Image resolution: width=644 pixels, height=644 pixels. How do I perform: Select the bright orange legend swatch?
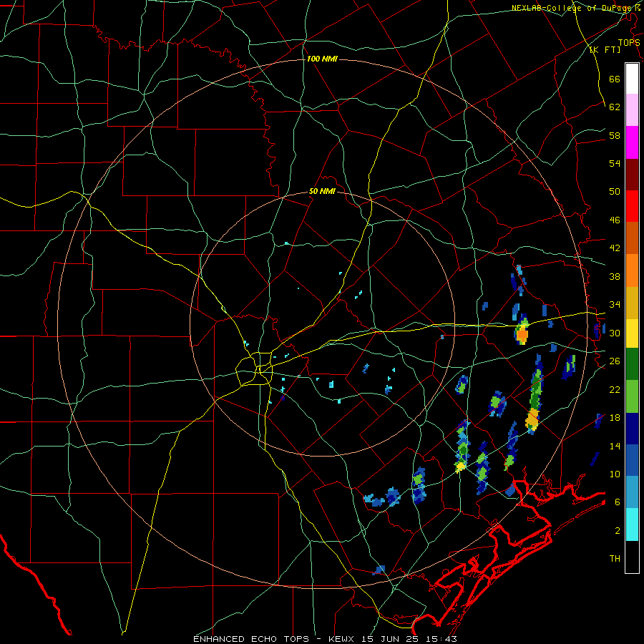click(632, 270)
